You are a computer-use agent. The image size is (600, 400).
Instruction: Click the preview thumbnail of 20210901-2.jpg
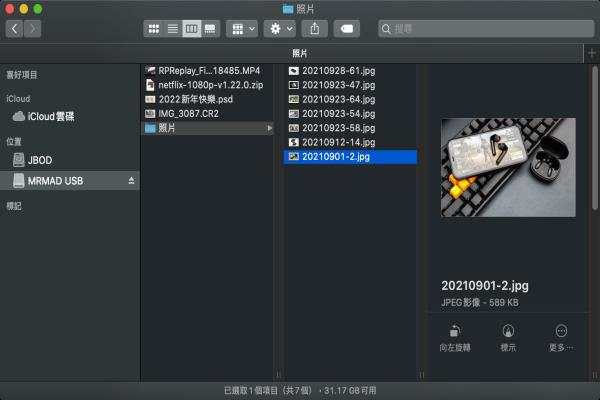tap(508, 167)
